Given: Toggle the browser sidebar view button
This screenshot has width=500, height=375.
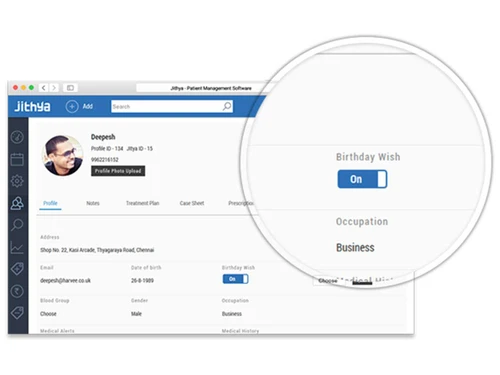Looking at the screenshot, I should [x=70, y=88].
